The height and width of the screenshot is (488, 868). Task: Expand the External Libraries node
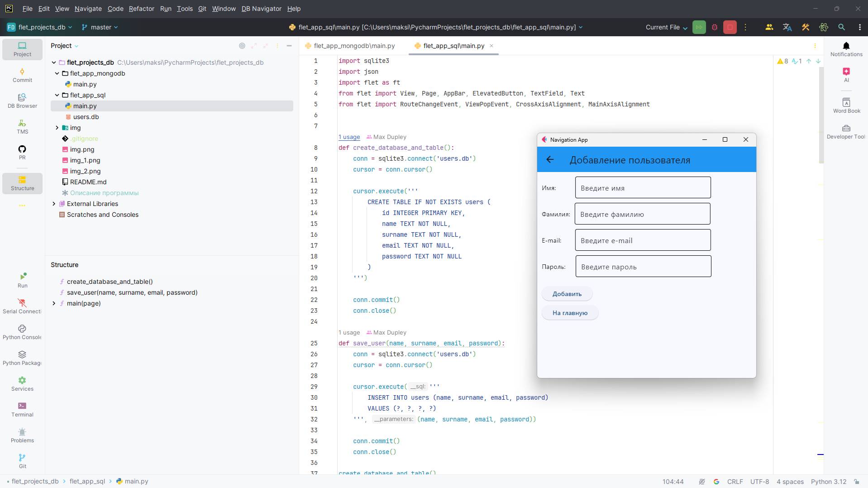[x=53, y=204]
